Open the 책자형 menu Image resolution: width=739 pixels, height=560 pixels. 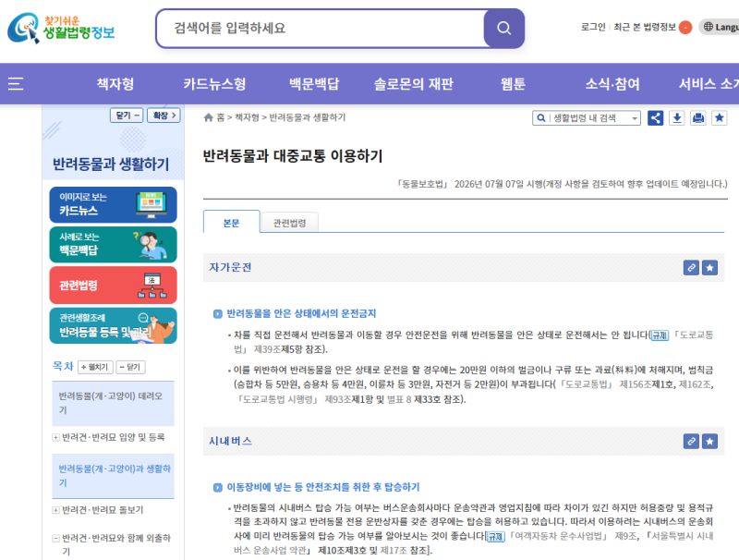[115, 84]
